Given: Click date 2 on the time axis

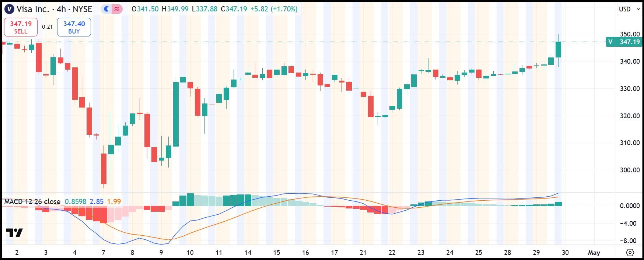Looking at the screenshot, I should pos(17,253).
